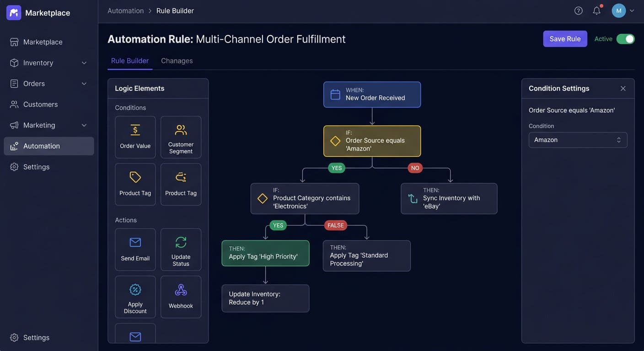
Task: Click the red NO branch label
Action: click(415, 168)
